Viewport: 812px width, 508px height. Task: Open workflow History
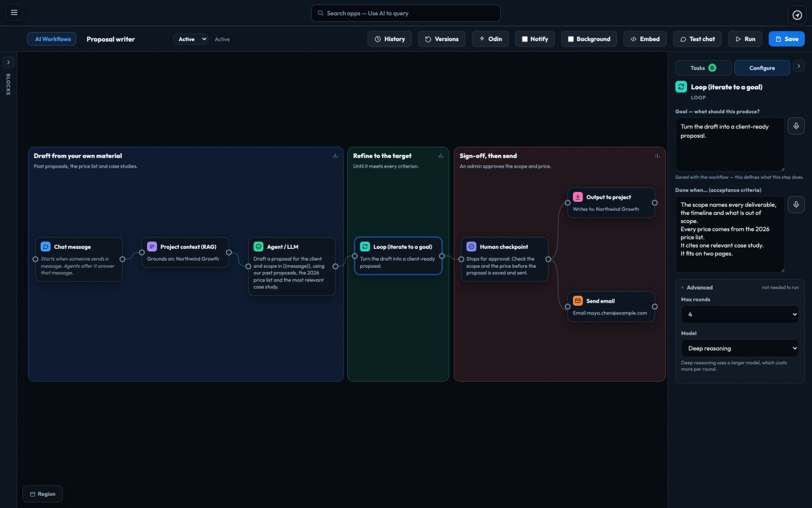[390, 39]
